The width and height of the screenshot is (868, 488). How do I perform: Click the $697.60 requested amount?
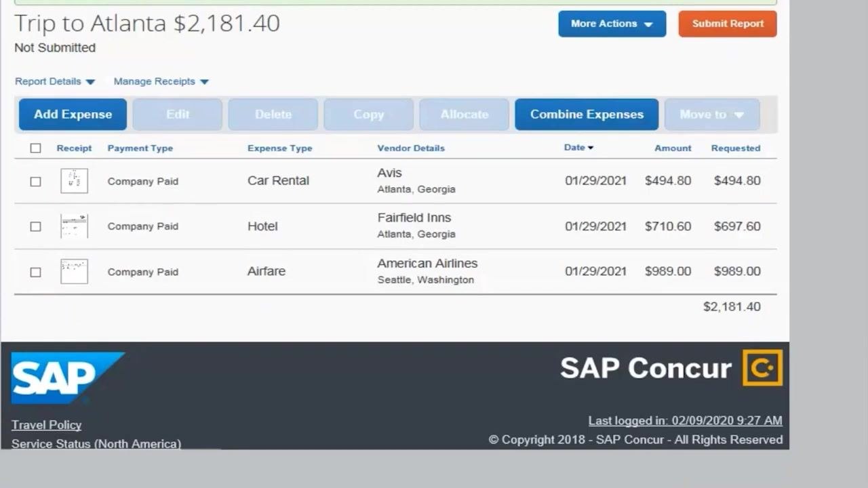[x=737, y=226]
